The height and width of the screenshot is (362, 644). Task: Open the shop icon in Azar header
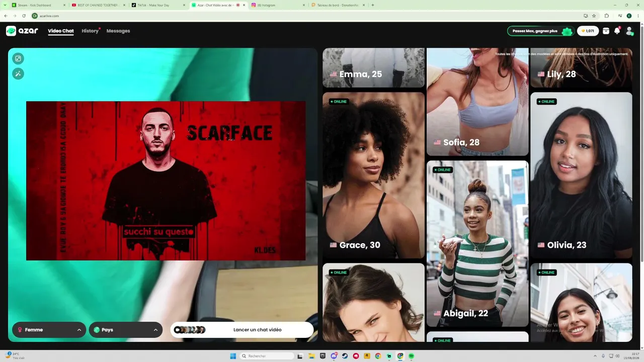tap(606, 31)
